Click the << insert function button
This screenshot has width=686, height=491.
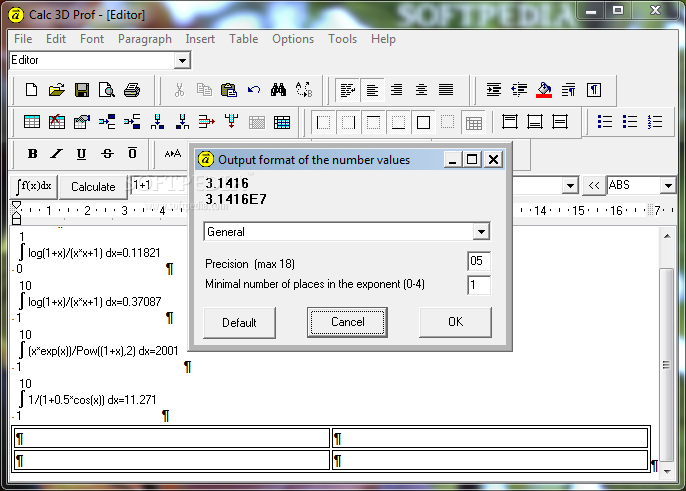pyautogui.click(x=594, y=186)
